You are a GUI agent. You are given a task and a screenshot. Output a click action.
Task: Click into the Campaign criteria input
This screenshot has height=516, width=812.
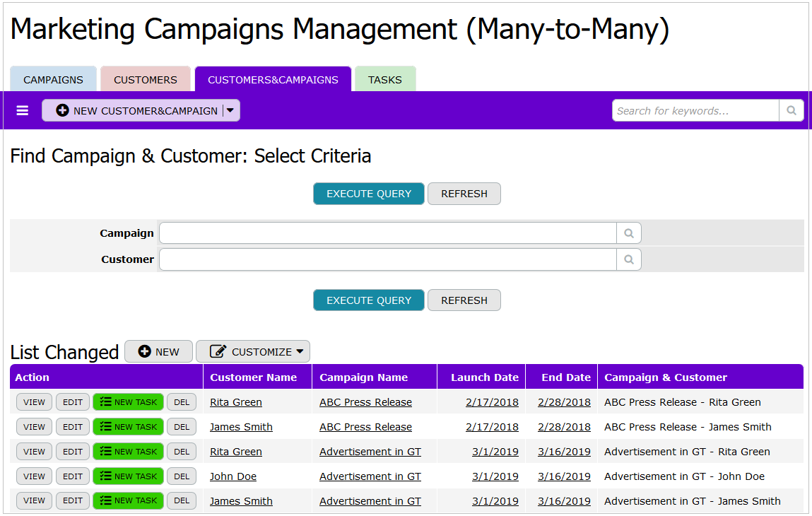click(x=387, y=233)
